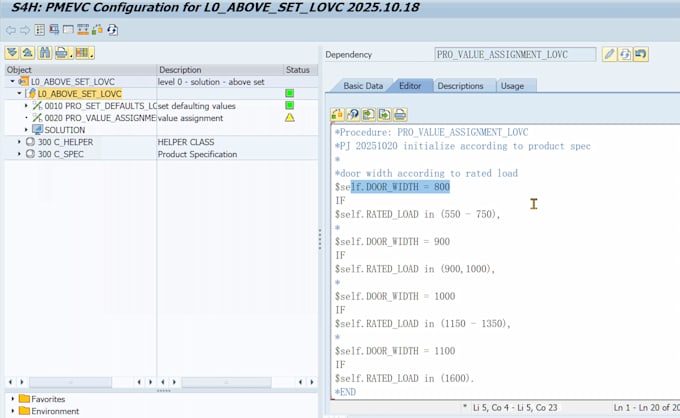Click the line '$self.DOOR_WIDTH = 1100'

point(395,351)
